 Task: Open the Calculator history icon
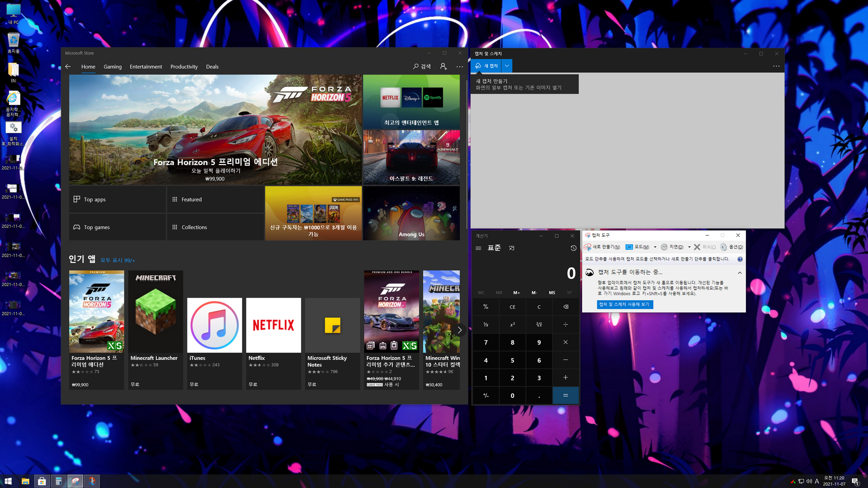point(573,248)
